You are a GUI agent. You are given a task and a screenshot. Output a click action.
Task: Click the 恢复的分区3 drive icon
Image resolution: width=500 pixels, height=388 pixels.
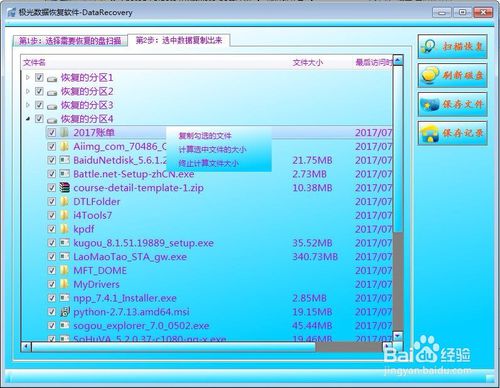pyautogui.click(x=52, y=106)
